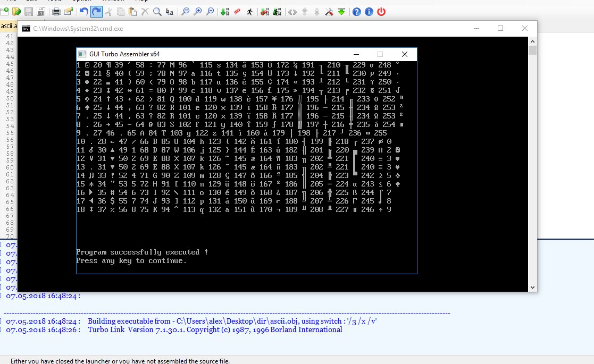
Task: Click the cmd.exe scrollbar thumb
Action: (x=532, y=50)
